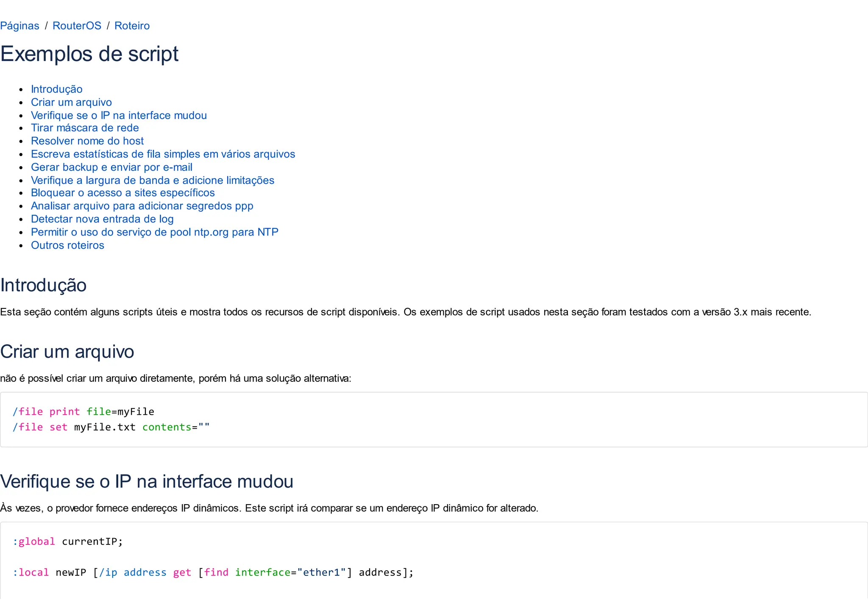The height and width of the screenshot is (613, 868).
Task: Open Resolver nome do host link
Action: coord(87,141)
